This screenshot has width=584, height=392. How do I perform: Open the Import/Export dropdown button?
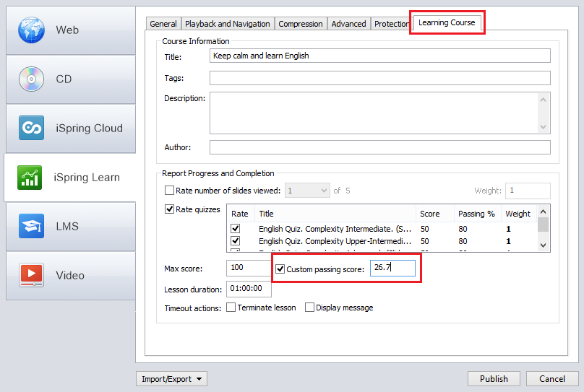pos(172,378)
